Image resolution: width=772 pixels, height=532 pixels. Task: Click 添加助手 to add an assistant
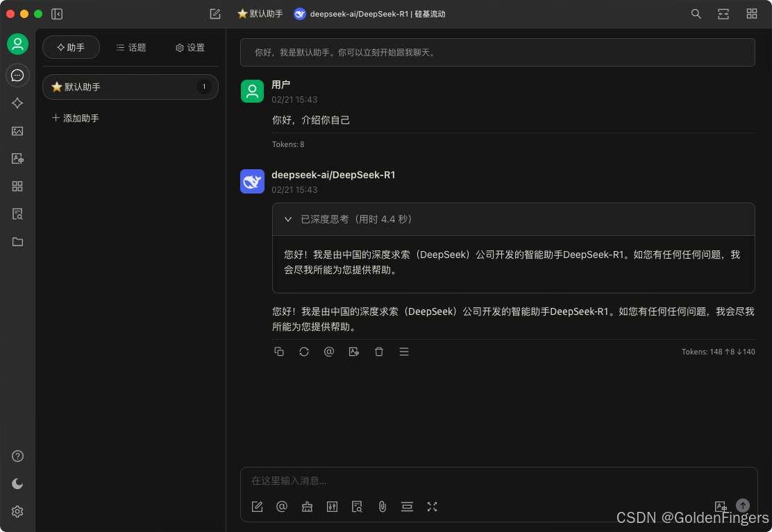coord(76,118)
